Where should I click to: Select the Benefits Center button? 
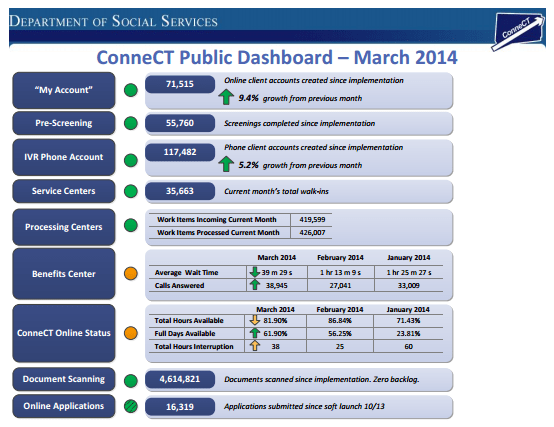64,274
